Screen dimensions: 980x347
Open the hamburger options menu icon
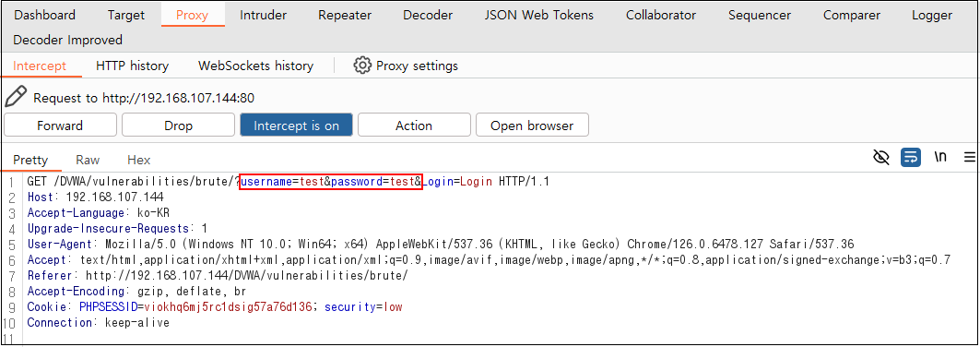pyautogui.click(x=969, y=158)
